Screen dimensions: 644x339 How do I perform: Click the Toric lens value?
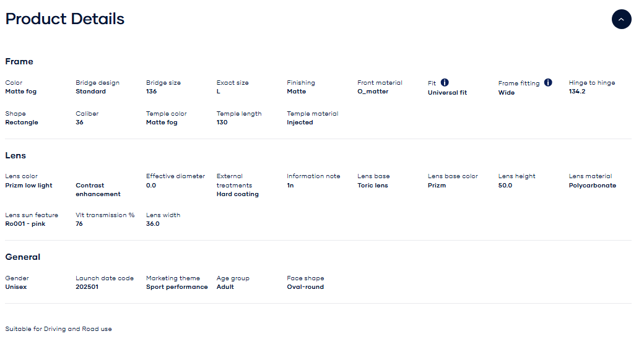point(373,186)
